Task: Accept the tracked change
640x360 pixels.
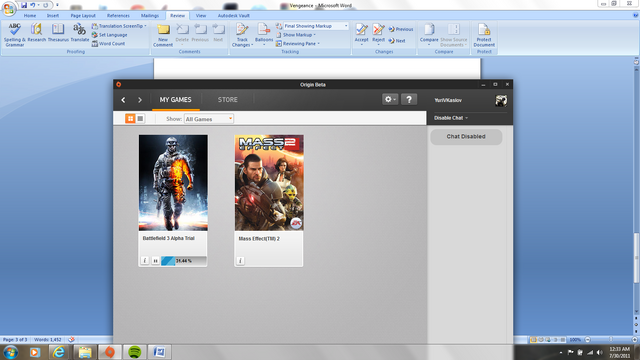Action: tap(361, 33)
